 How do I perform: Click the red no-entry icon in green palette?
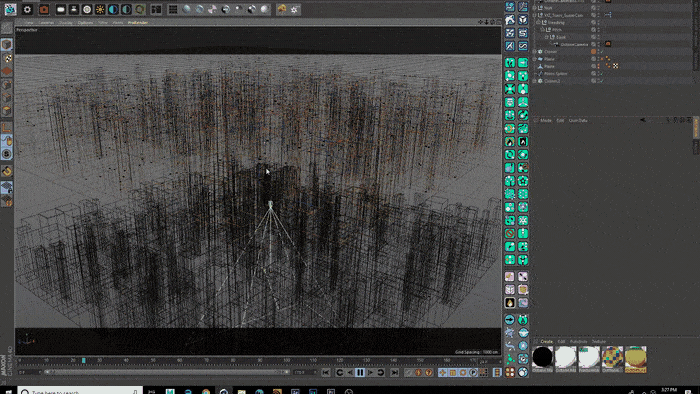click(x=510, y=233)
